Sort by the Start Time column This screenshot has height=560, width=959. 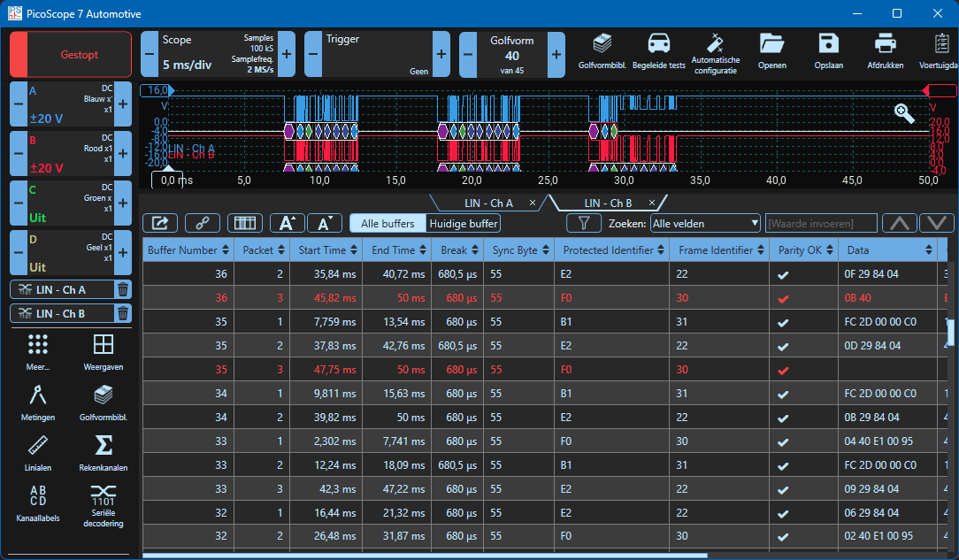[x=327, y=250]
